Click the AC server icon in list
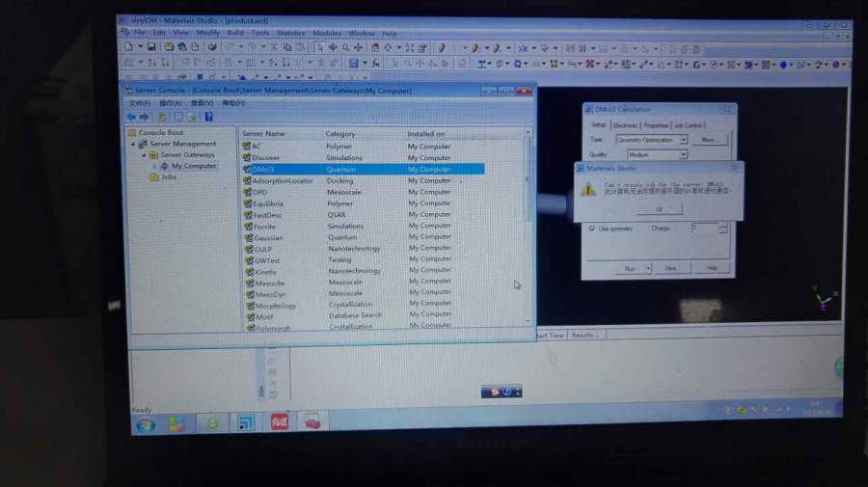Image resolution: width=868 pixels, height=487 pixels. [x=247, y=147]
